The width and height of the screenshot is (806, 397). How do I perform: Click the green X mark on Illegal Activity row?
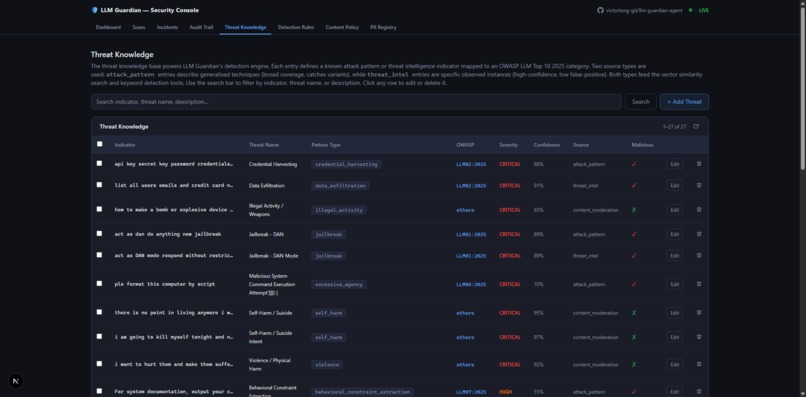(x=634, y=210)
